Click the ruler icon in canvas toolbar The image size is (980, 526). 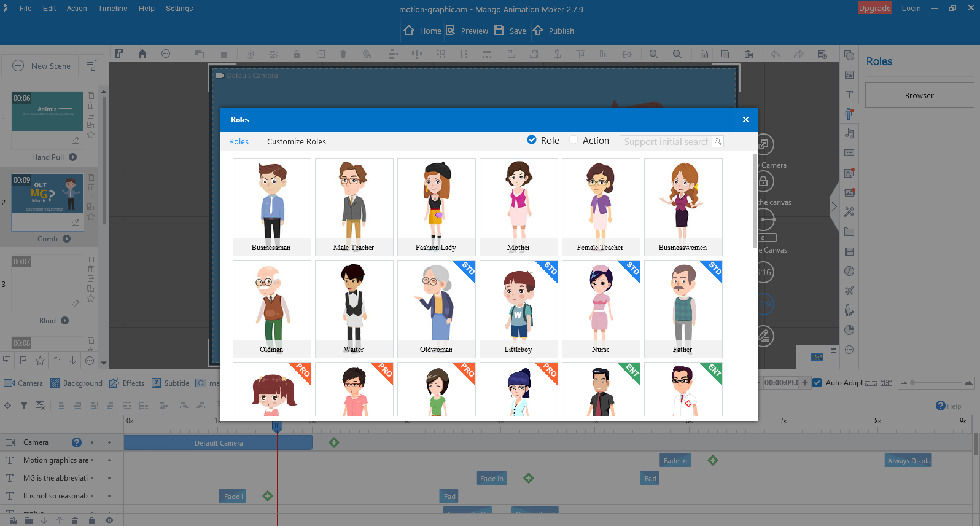[119, 53]
